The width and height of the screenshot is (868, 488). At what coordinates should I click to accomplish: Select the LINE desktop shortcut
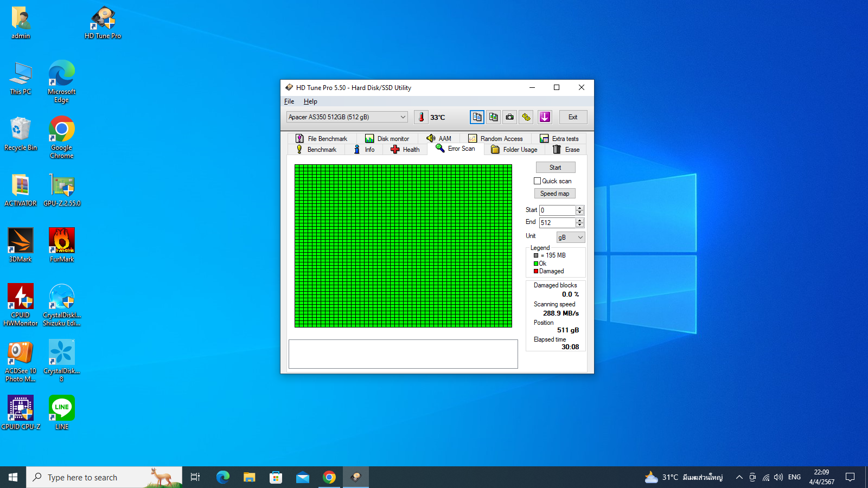pyautogui.click(x=62, y=413)
